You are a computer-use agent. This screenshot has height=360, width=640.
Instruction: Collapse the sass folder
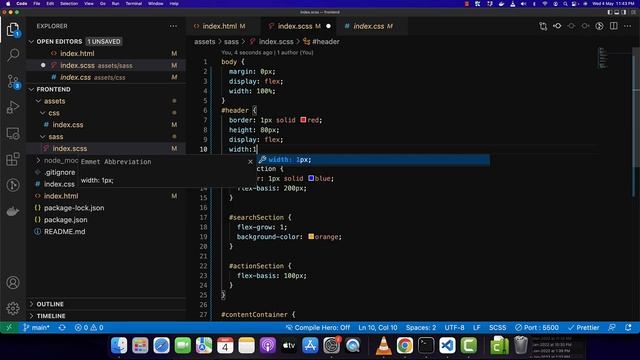(x=42, y=137)
